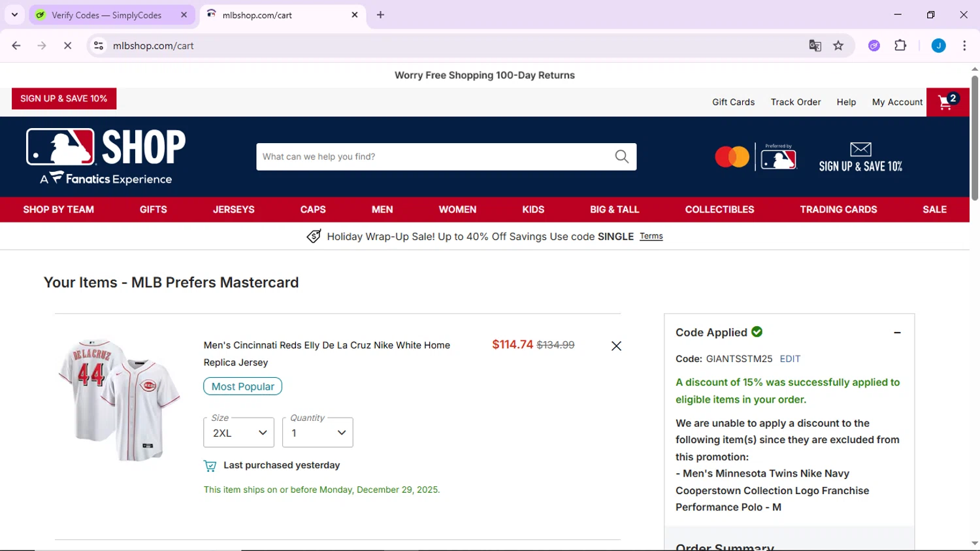
Task: Open the Chrome three-dot menu
Action: point(964,46)
